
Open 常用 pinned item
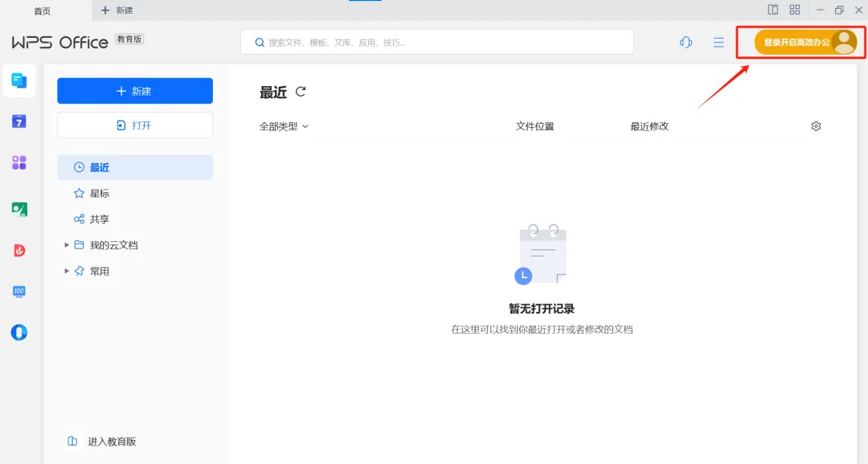tap(100, 271)
